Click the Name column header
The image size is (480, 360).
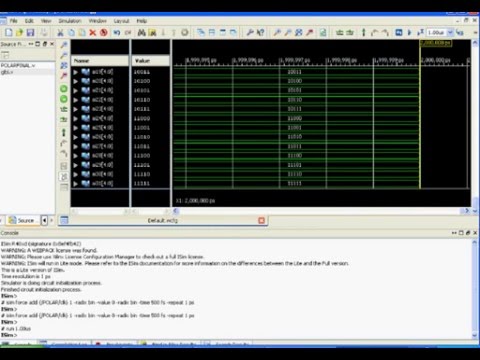[x=100, y=61]
